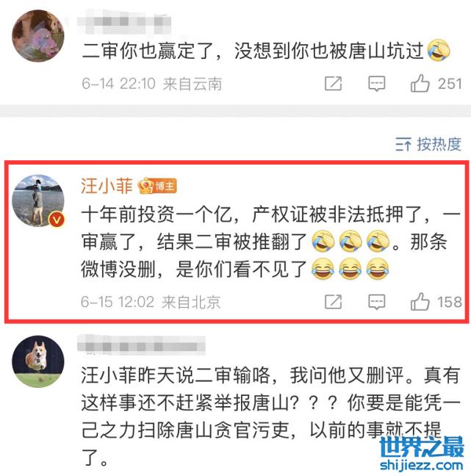Open 汪小菲's profile avatar
471x476 pixels.
[38, 201]
